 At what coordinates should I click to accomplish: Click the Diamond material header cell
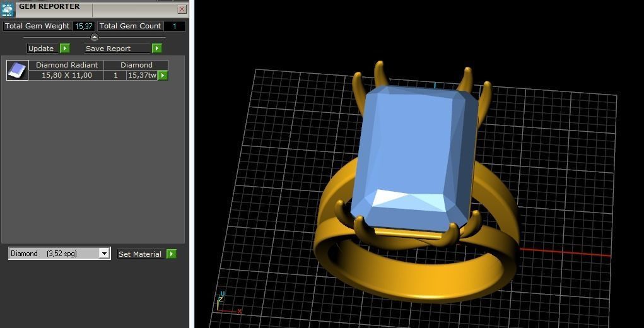[136, 65]
